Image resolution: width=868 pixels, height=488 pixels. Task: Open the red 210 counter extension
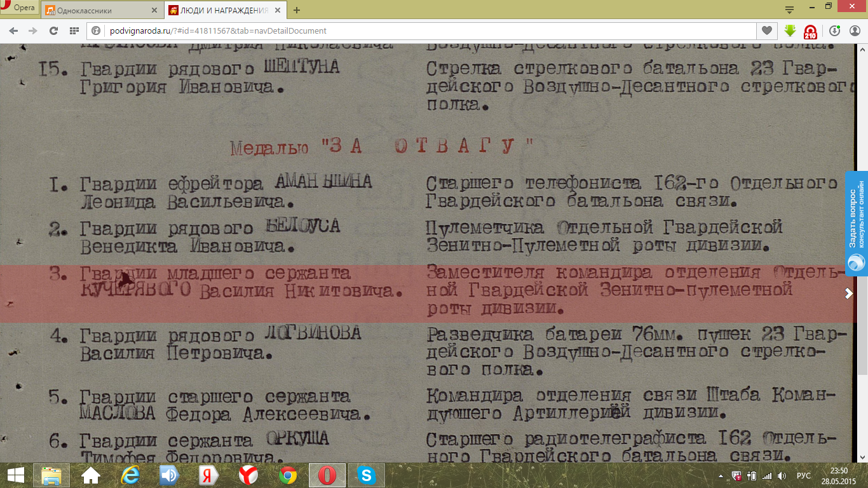pos(810,31)
